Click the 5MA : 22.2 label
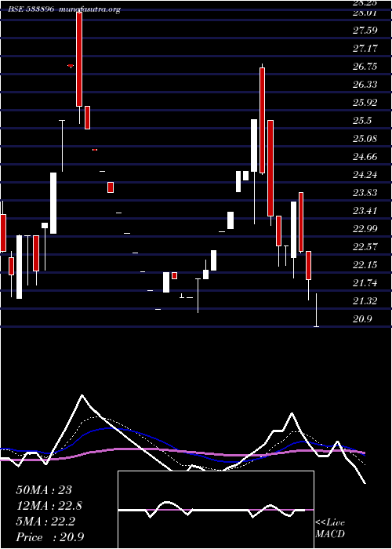 [x=45, y=522]
